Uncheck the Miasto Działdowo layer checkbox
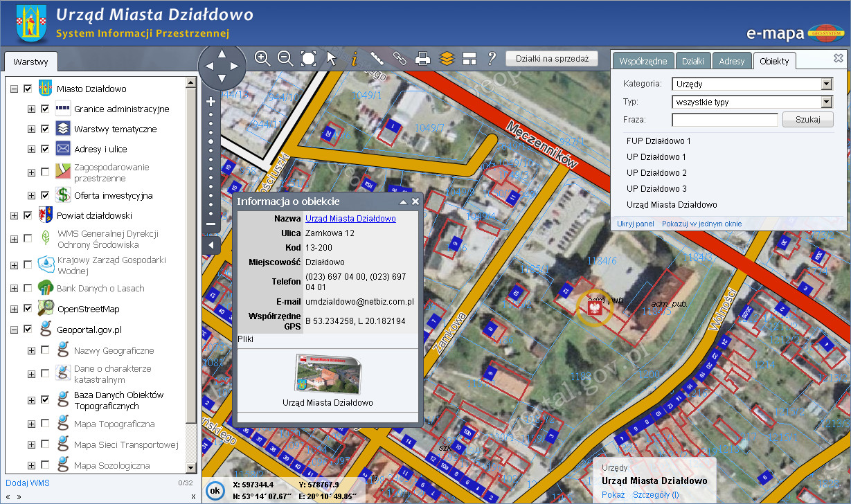851x504 pixels. coord(28,89)
